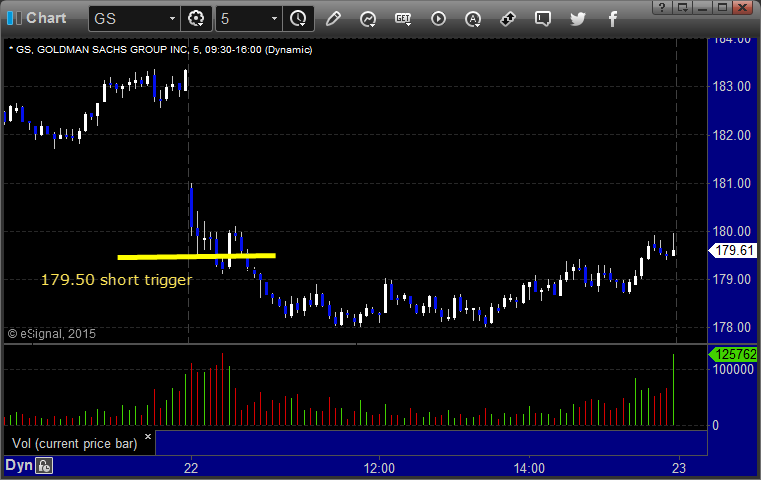The height and width of the screenshot is (480, 761).
Task: Click the 14:00 time axis label
Action: [529, 468]
